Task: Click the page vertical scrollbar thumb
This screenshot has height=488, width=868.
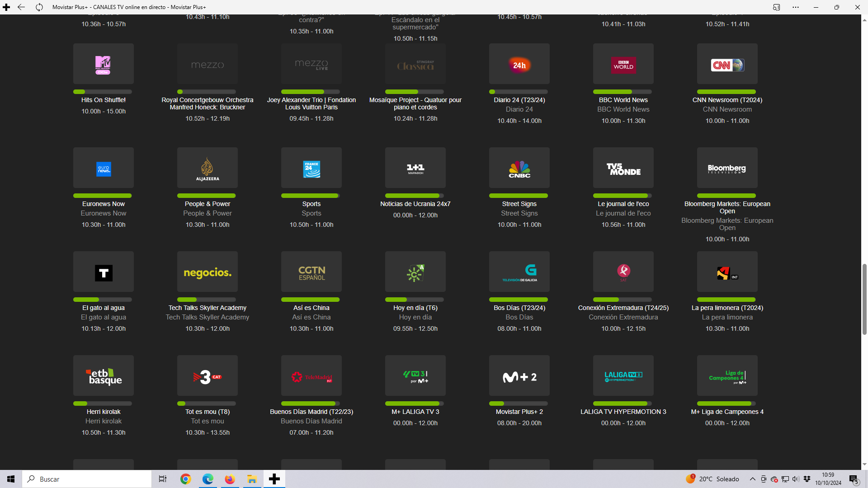Action: (864, 299)
